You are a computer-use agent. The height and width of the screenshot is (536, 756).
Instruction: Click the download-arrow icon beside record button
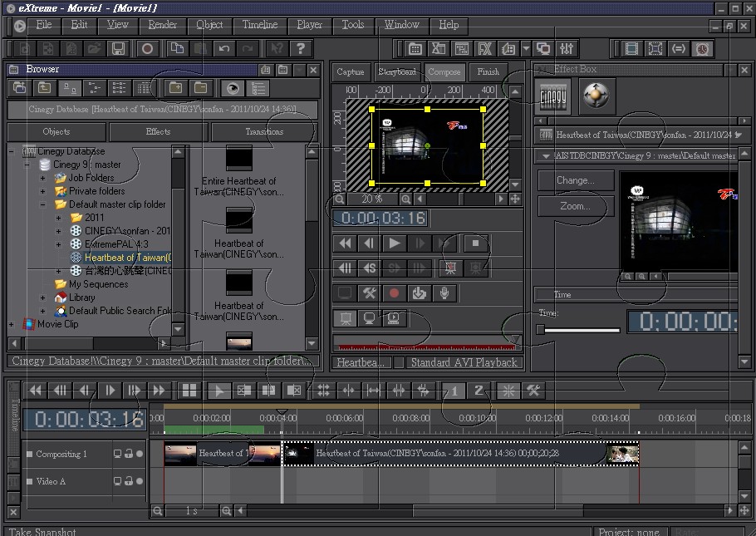[419, 293]
